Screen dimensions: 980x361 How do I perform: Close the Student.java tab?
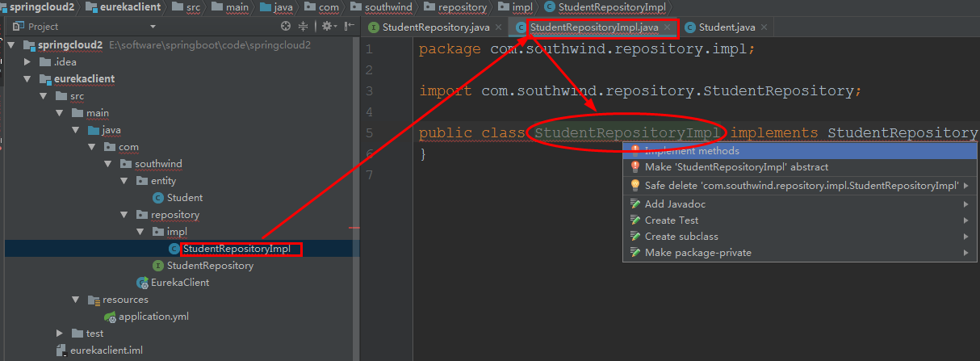coord(764,27)
